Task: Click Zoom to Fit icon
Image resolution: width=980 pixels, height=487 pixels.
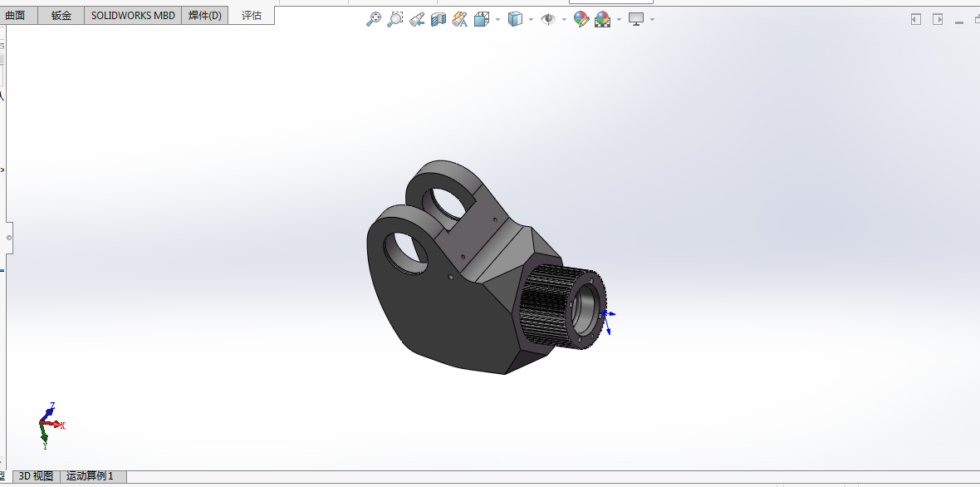Action: pos(374,19)
